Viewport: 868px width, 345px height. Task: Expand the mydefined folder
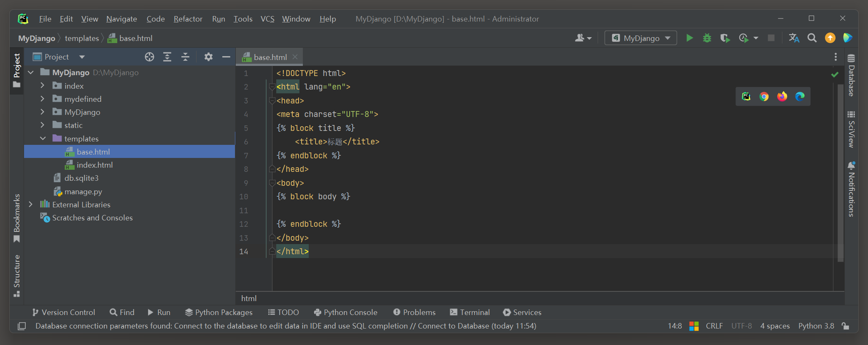pyautogui.click(x=42, y=99)
